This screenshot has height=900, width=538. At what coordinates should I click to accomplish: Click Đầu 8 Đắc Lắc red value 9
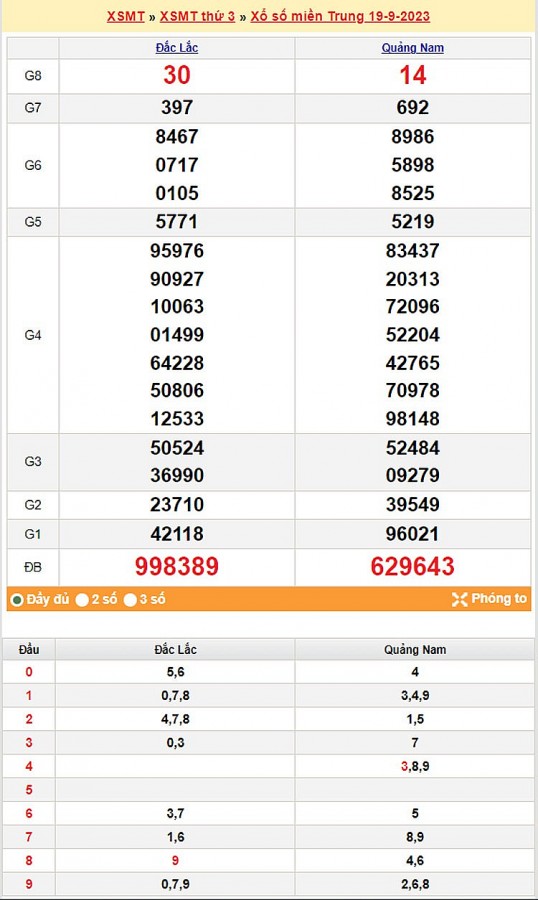click(x=176, y=860)
